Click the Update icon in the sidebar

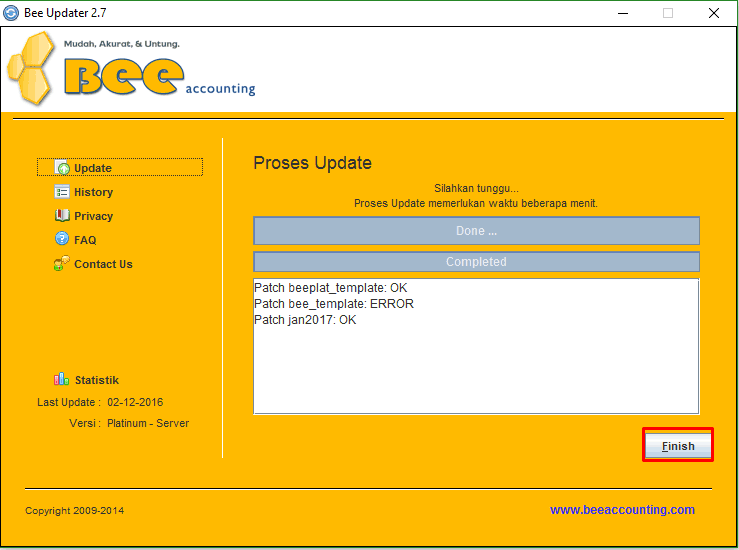[x=62, y=167]
